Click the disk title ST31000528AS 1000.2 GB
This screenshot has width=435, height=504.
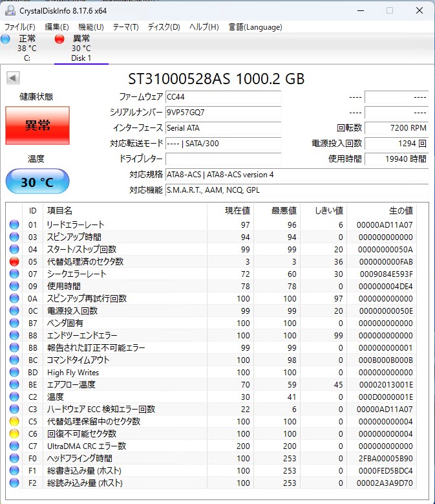[217, 79]
